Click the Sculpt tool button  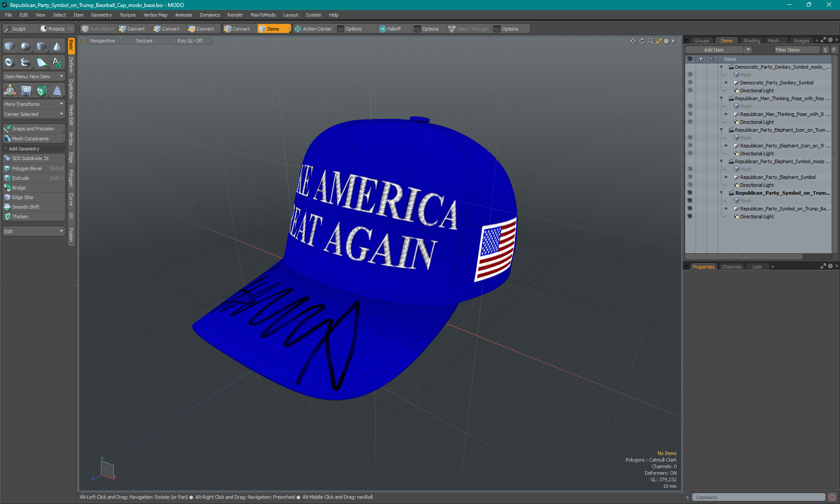click(20, 29)
